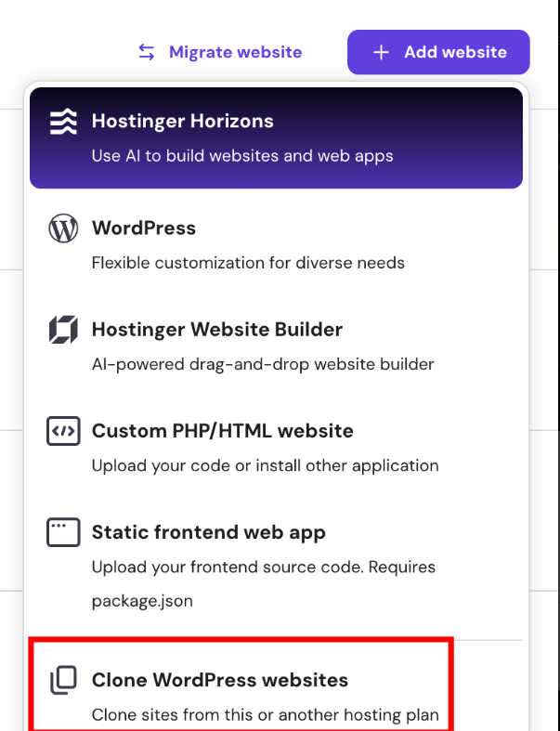Click the Add website button
Screen dimensions: 560x731
click(438, 52)
